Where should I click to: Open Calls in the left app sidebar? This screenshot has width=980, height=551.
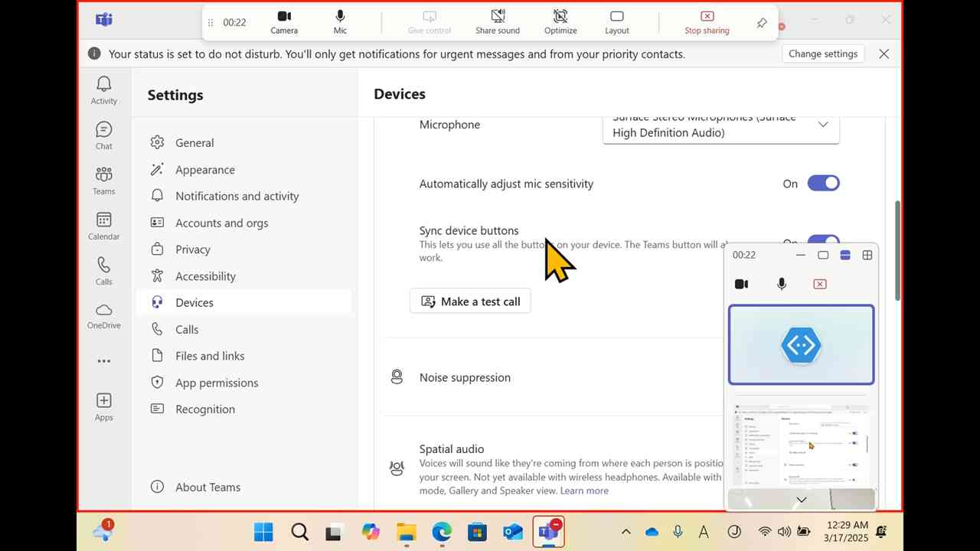click(104, 271)
